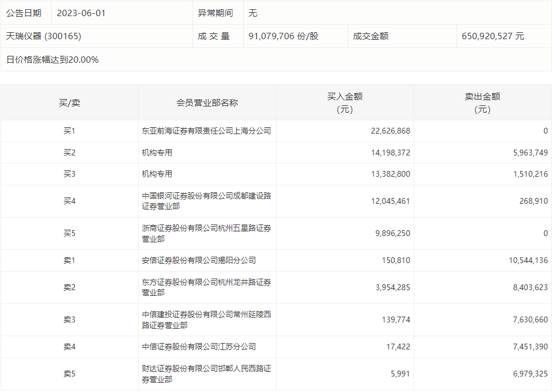Image resolution: width=552 pixels, height=392 pixels.
Task: Click buy amount 5,991
Action: click(x=400, y=374)
